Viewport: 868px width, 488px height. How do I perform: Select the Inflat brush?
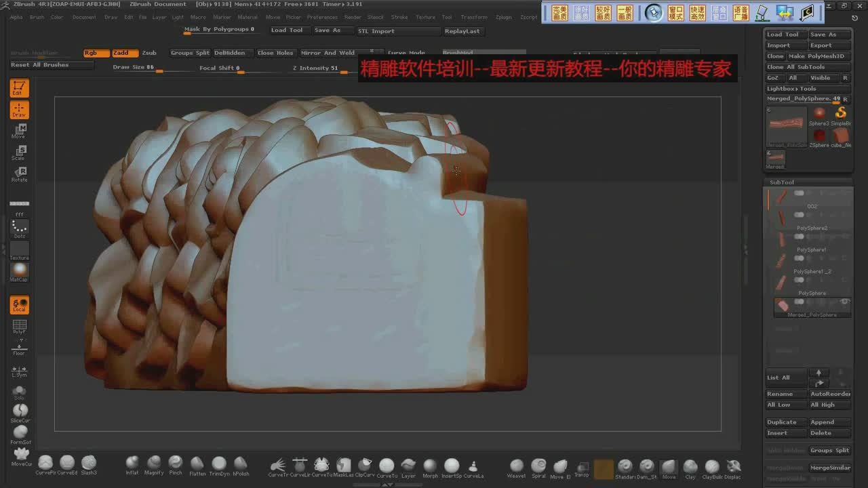pyautogui.click(x=132, y=465)
